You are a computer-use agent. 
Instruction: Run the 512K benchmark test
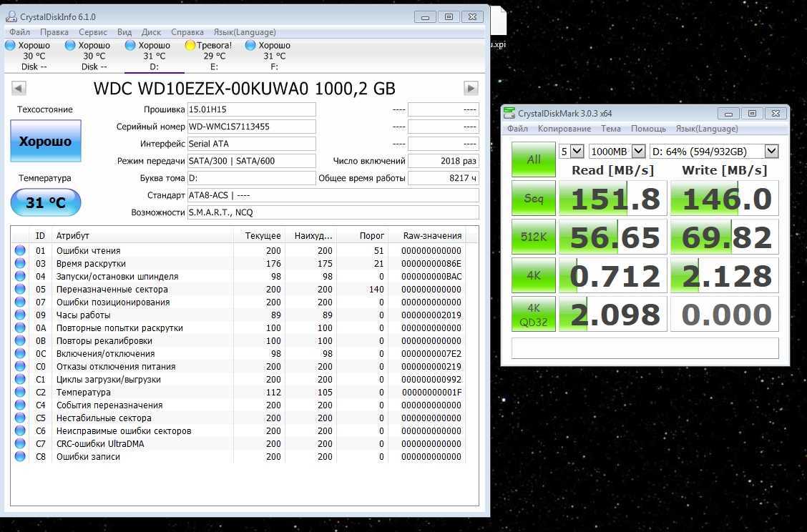tap(534, 237)
